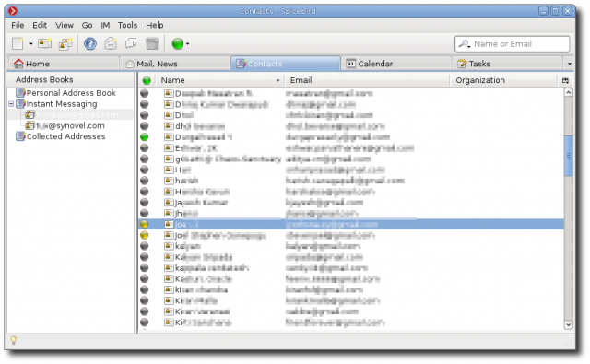This screenshot has width=590, height=364.
Task: Click the lightbulb icon in status bar
Action: coord(14,341)
